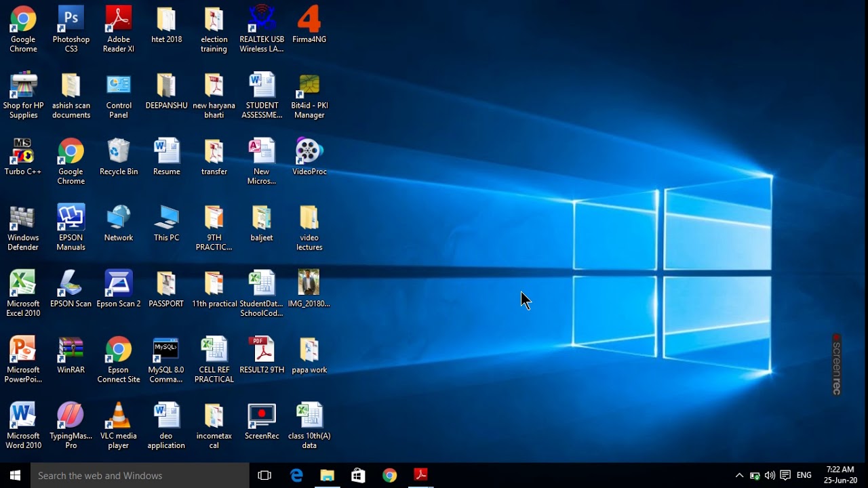
Task: Select the election training folder
Action: (x=214, y=29)
